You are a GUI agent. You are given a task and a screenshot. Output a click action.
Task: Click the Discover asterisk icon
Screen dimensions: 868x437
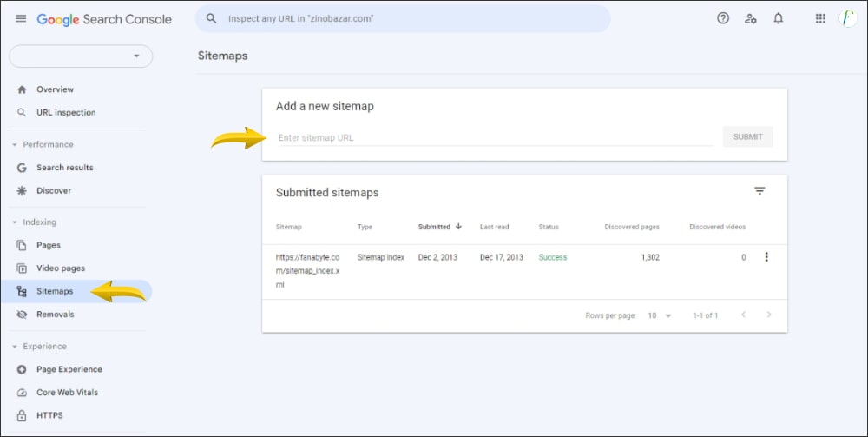point(22,190)
